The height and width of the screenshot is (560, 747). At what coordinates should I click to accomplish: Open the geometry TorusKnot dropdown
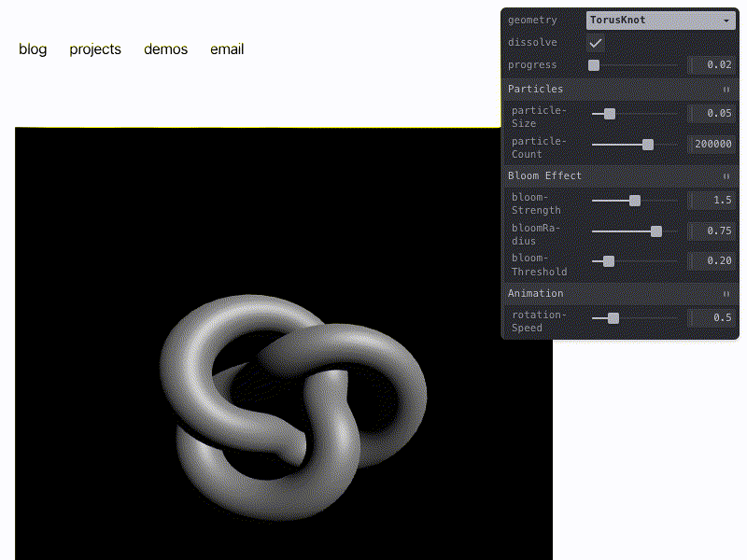(x=661, y=20)
